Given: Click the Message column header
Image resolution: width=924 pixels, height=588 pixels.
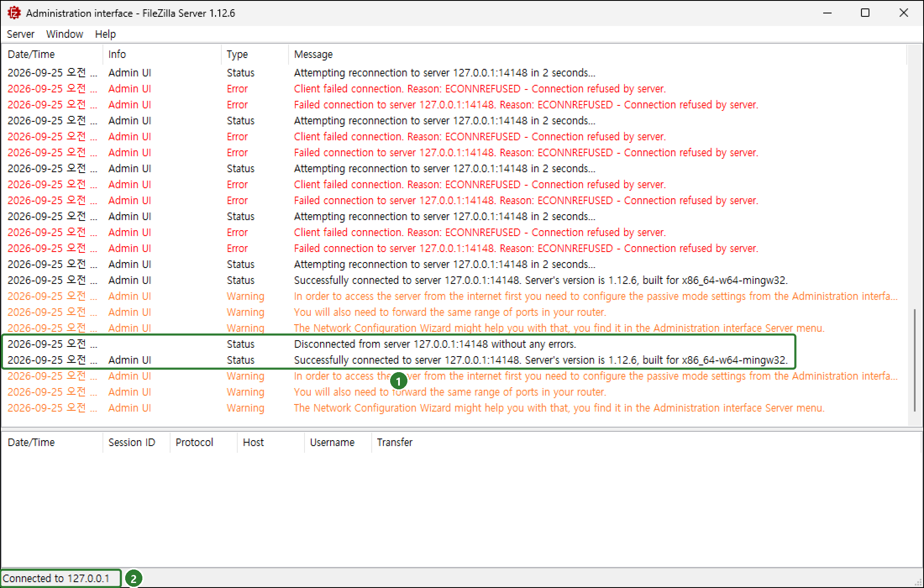Looking at the screenshot, I should pyautogui.click(x=598, y=54).
